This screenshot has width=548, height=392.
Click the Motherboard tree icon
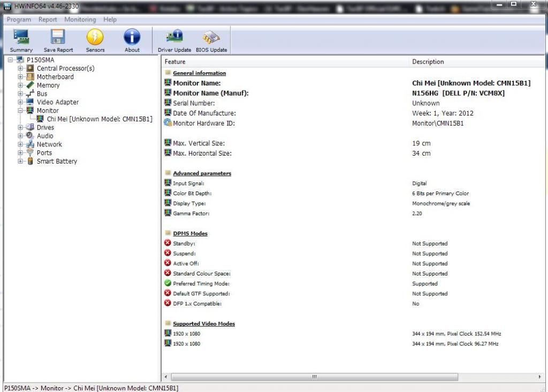point(31,76)
